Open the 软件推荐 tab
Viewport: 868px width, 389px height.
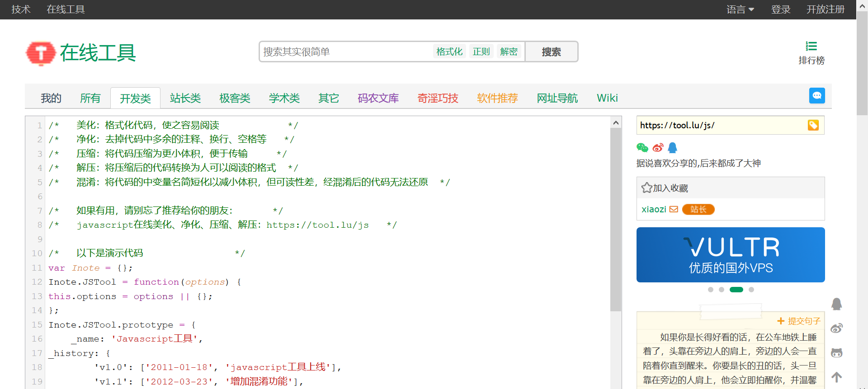point(497,98)
